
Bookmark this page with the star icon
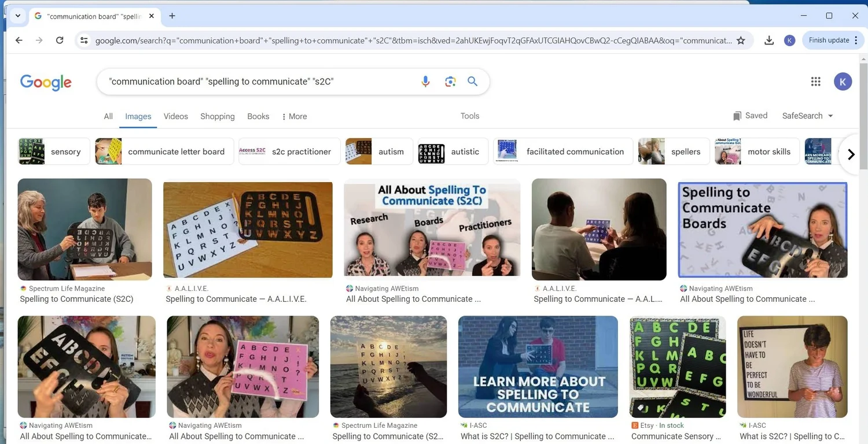pyautogui.click(x=741, y=40)
